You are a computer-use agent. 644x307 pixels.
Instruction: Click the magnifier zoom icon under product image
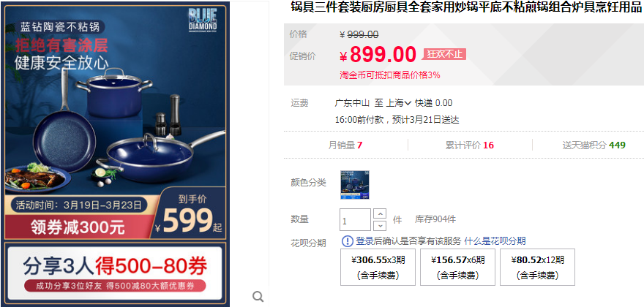pos(258,296)
